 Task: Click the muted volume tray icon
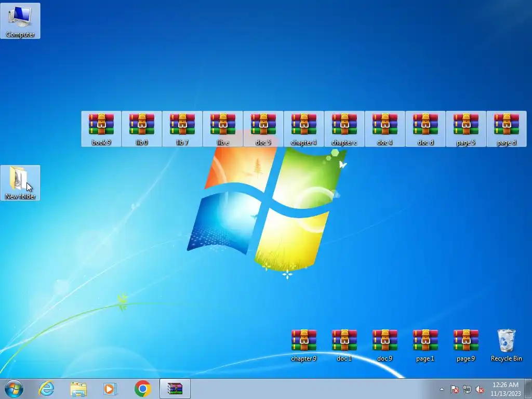coord(480,389)
